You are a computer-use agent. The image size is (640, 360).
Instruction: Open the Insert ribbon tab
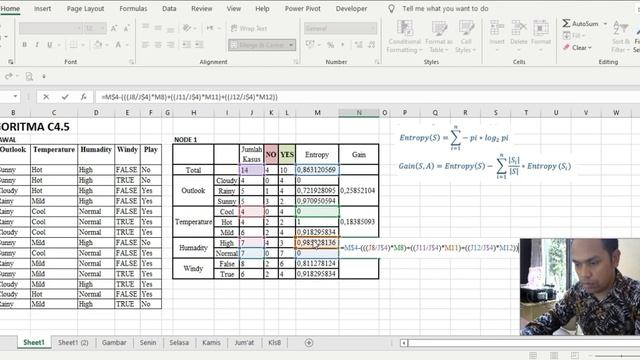click(42, 9)
